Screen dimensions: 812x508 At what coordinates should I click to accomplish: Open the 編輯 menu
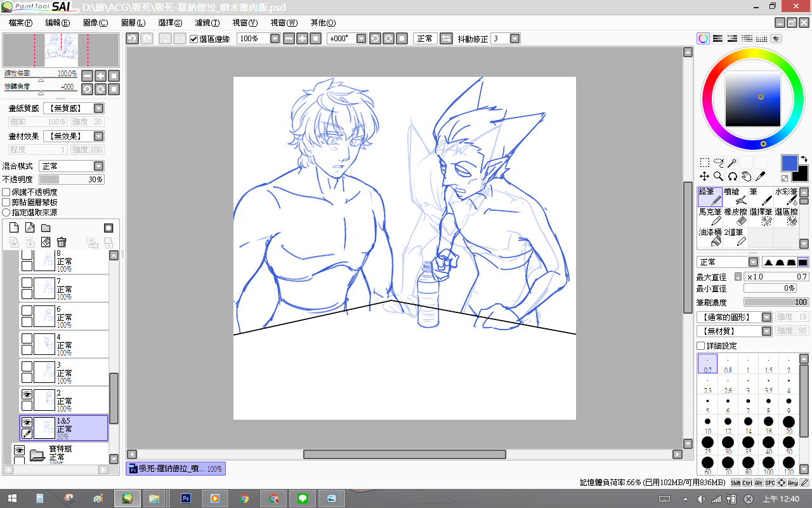pos(58,23)
